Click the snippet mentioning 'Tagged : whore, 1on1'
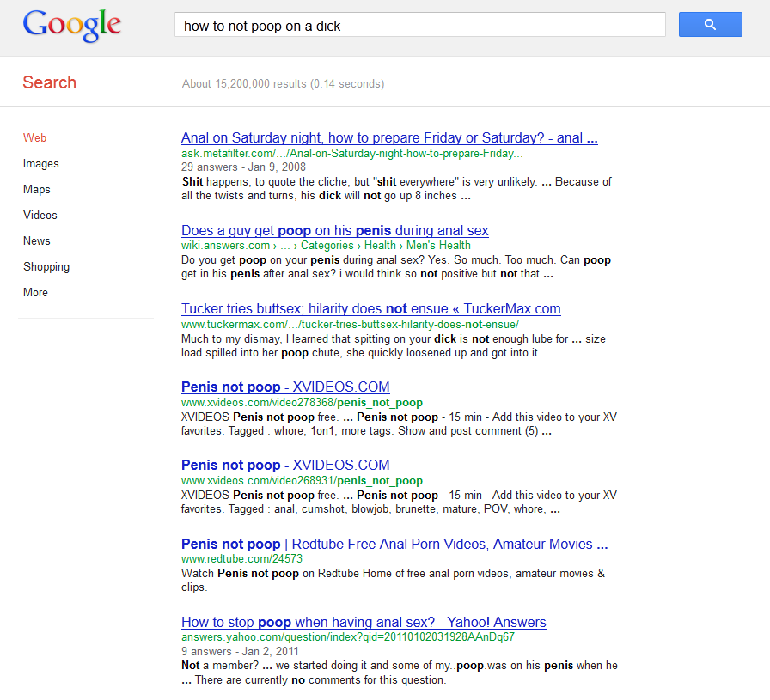 pos(399,424)
